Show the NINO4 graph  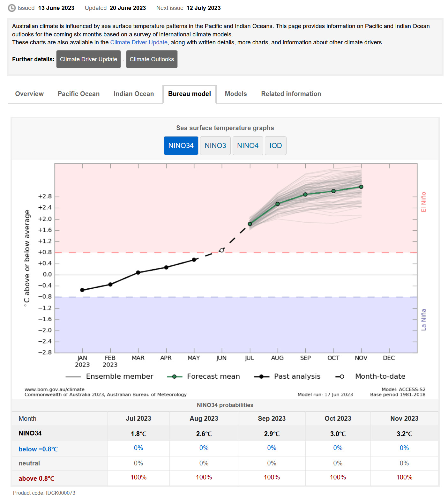248,146
